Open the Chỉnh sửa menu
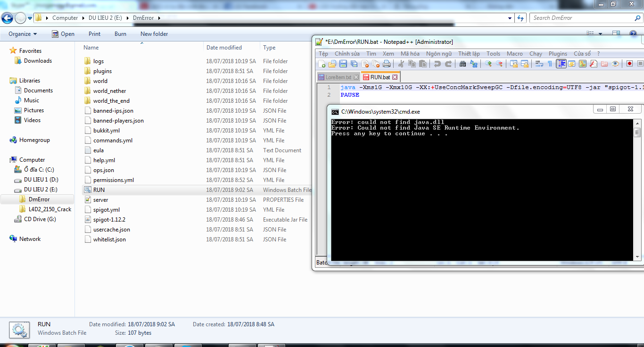The width and height of the screenshot is (644, 347). tap(347, 54)
